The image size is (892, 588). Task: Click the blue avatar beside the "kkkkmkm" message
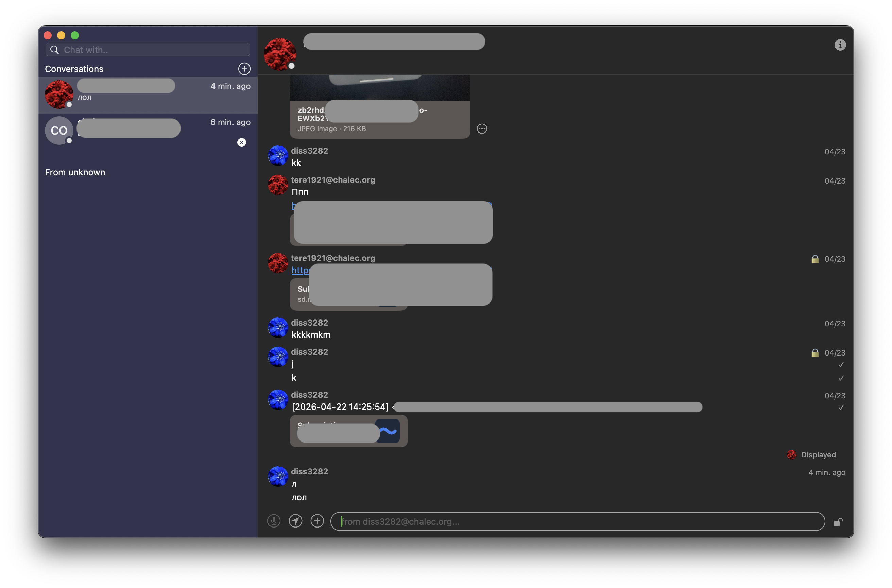278,327
